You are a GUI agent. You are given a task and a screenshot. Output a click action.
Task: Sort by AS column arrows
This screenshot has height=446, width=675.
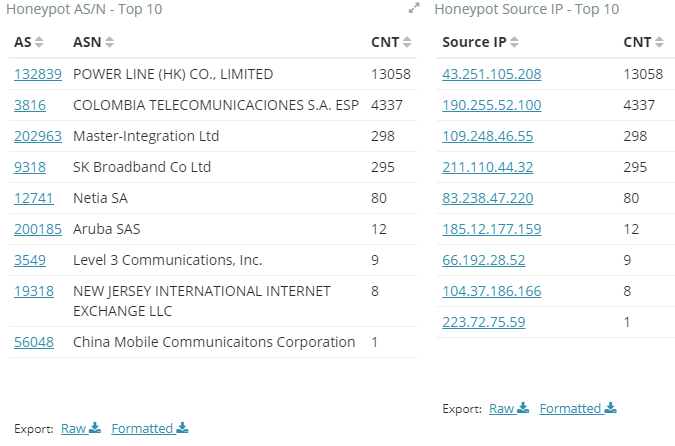point(39,42)
